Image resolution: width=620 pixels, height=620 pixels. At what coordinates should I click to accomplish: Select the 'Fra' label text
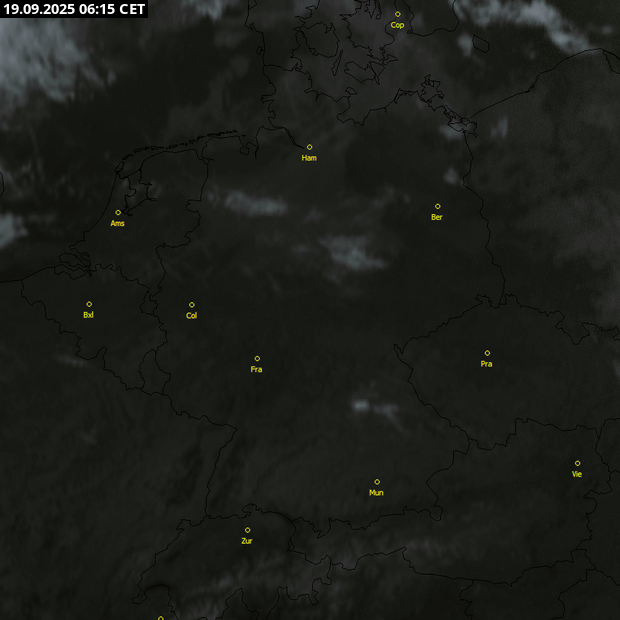coord(256,369)
